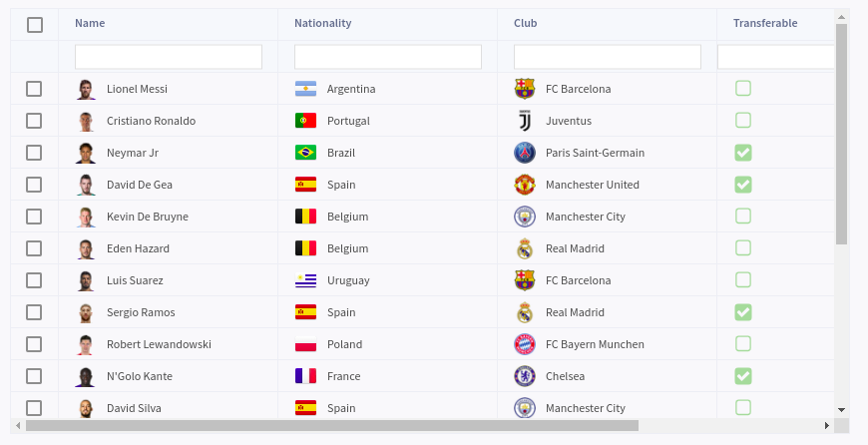Uncheck Transferable for Neymar Jr
This screenshot has height=445, width=868.
[x=743, y=153]
